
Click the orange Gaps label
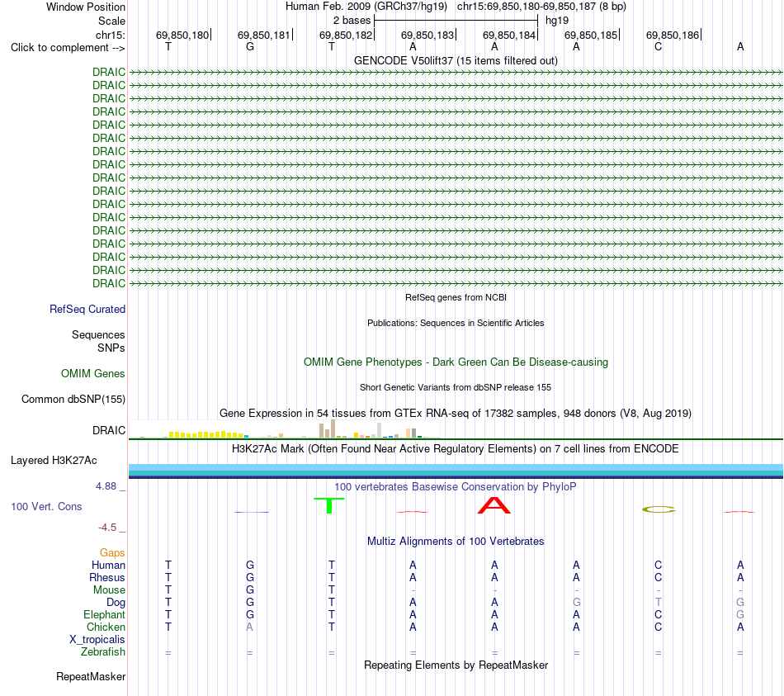(112, 552)
